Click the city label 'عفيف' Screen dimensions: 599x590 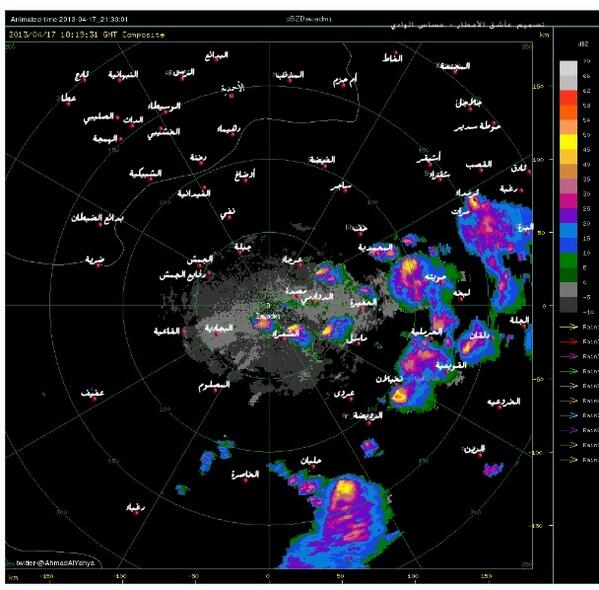point(92,393)
